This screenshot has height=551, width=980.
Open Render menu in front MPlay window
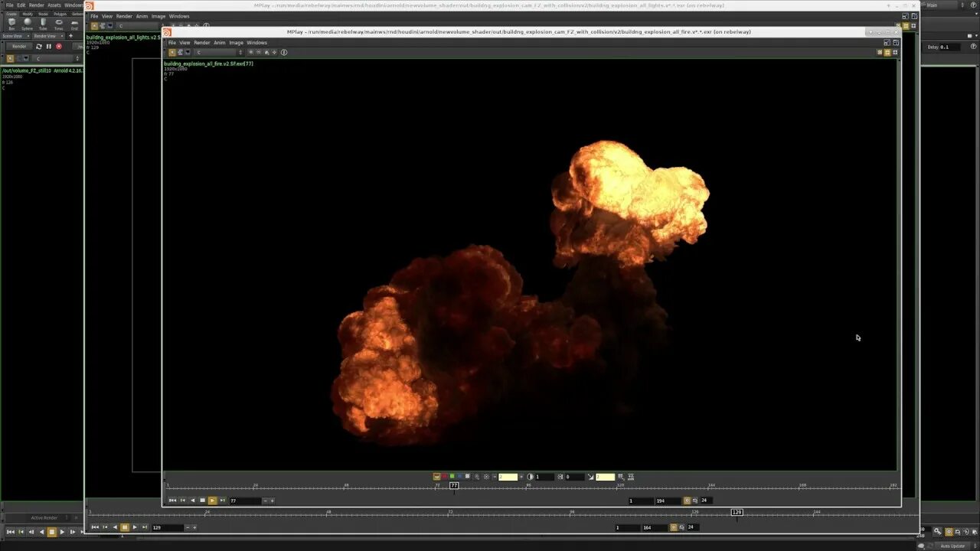click(x=201, y=43)
